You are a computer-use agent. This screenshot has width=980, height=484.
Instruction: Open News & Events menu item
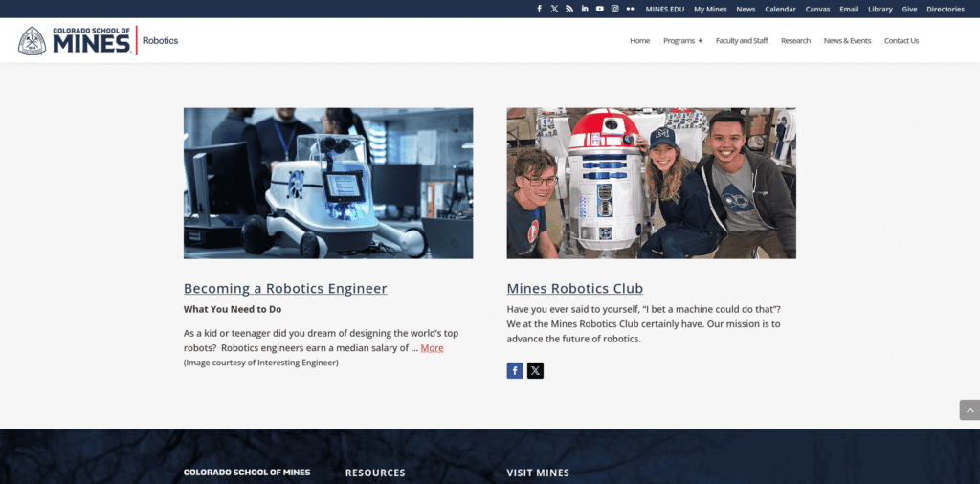847,40
